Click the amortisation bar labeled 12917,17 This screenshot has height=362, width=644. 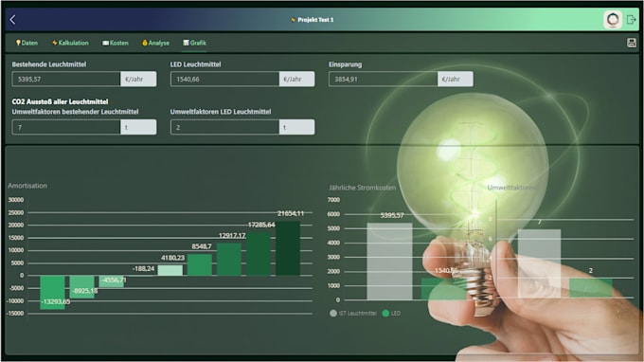tap(229, 260)
